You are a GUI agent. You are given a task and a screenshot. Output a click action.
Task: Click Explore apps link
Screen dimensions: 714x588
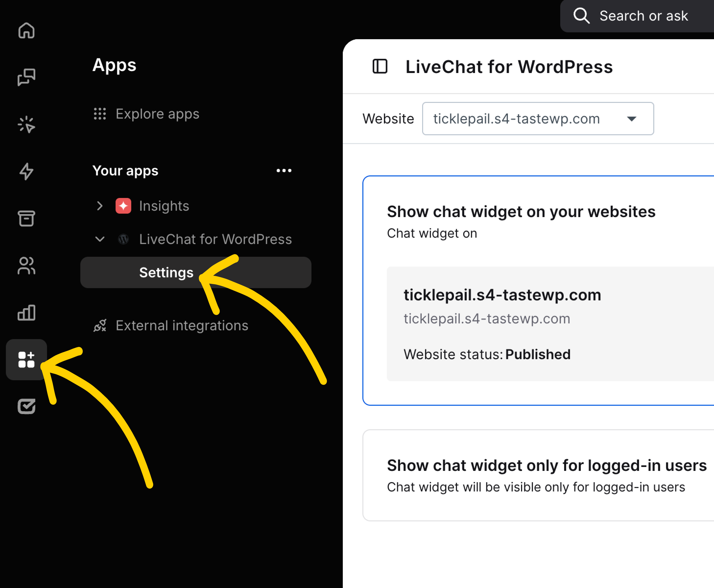157,114
